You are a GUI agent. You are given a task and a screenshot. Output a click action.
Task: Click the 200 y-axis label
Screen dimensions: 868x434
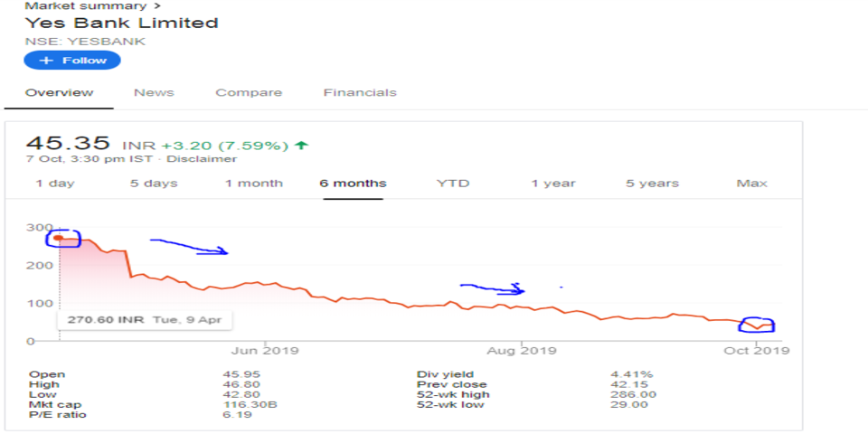(x=39, y=266)
